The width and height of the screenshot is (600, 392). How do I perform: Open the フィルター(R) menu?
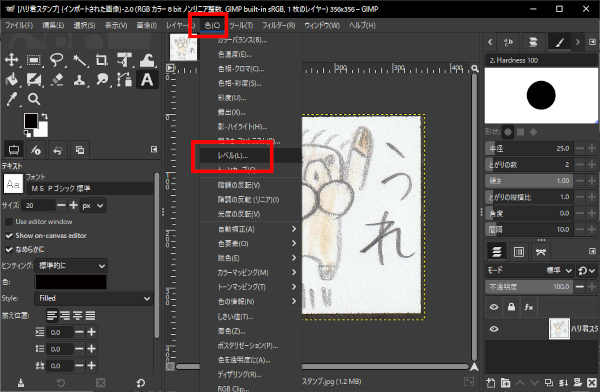coord(279,25)
